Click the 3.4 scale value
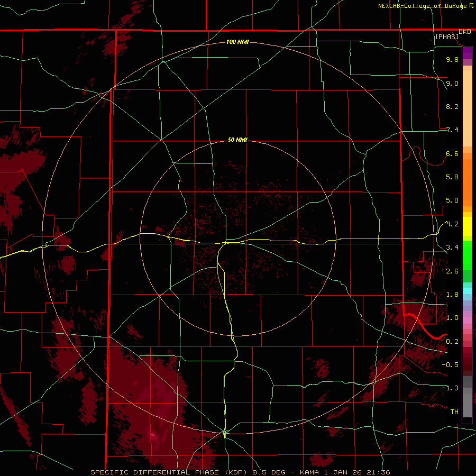 click(452, 248)
